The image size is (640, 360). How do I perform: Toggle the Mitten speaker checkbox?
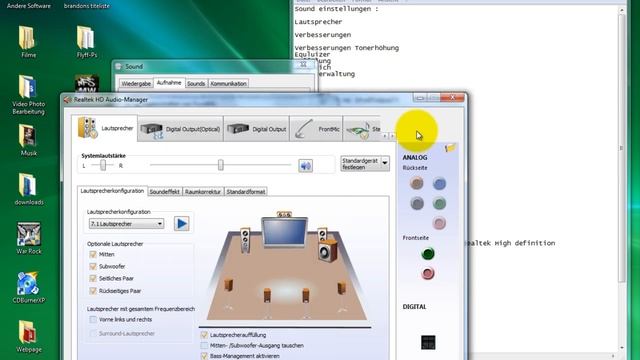point(93,254)
